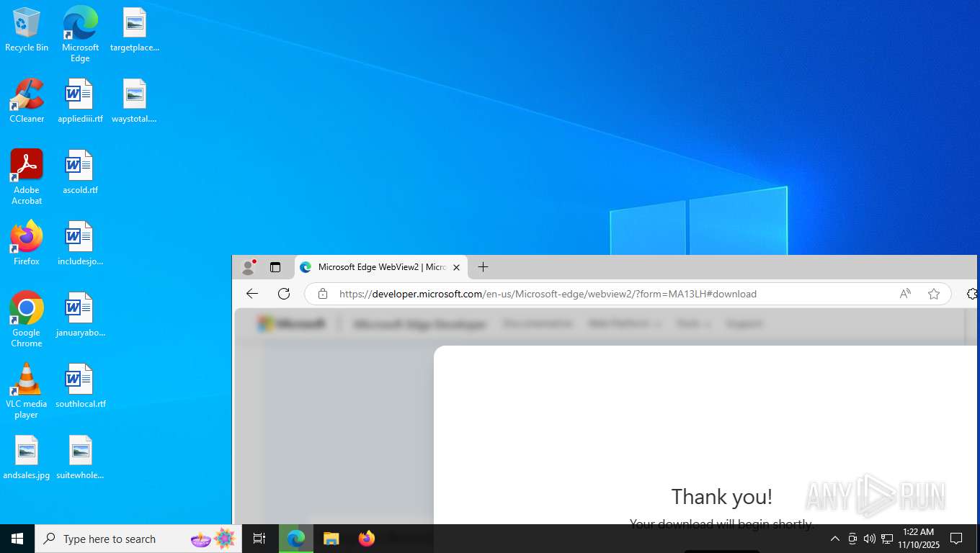Select the januaryabo document icon
Screen dimensions: 980x553
[x=80, y=315]
